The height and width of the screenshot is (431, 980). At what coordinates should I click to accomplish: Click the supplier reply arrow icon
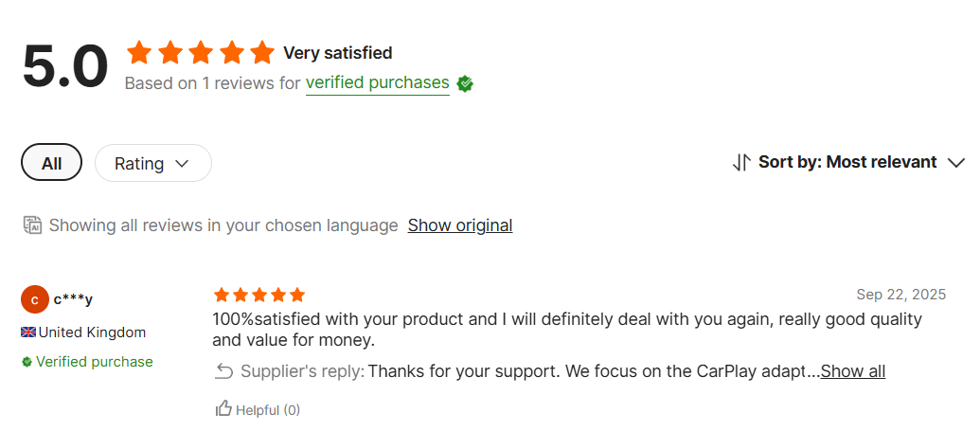(224, 371)
